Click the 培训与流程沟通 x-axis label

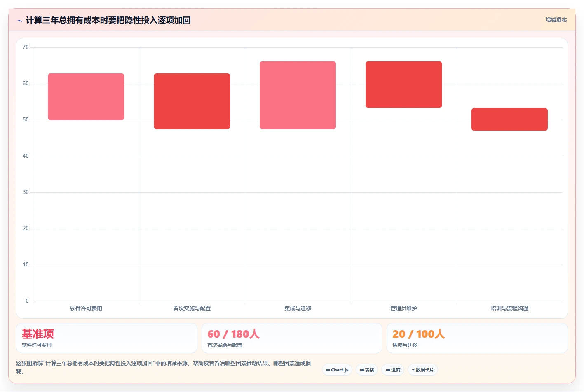coord(509,308)
